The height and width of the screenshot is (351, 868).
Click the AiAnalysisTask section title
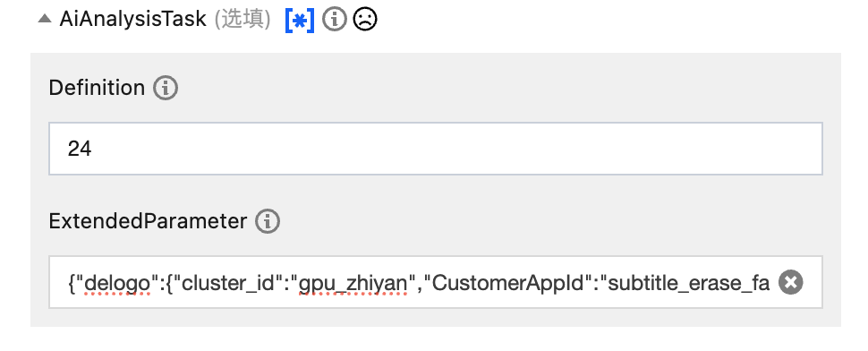point(132,20)
